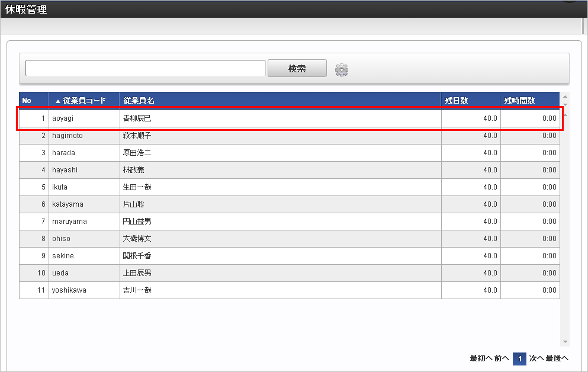Select employee code ohiso cell
This screenshot has height=372, width=588.
click(84, 239)
